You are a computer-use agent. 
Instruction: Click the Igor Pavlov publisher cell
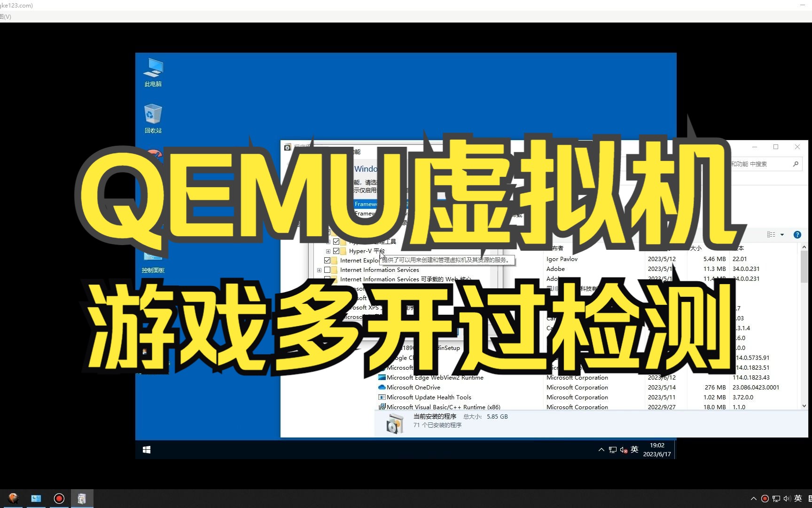point(562,259)
